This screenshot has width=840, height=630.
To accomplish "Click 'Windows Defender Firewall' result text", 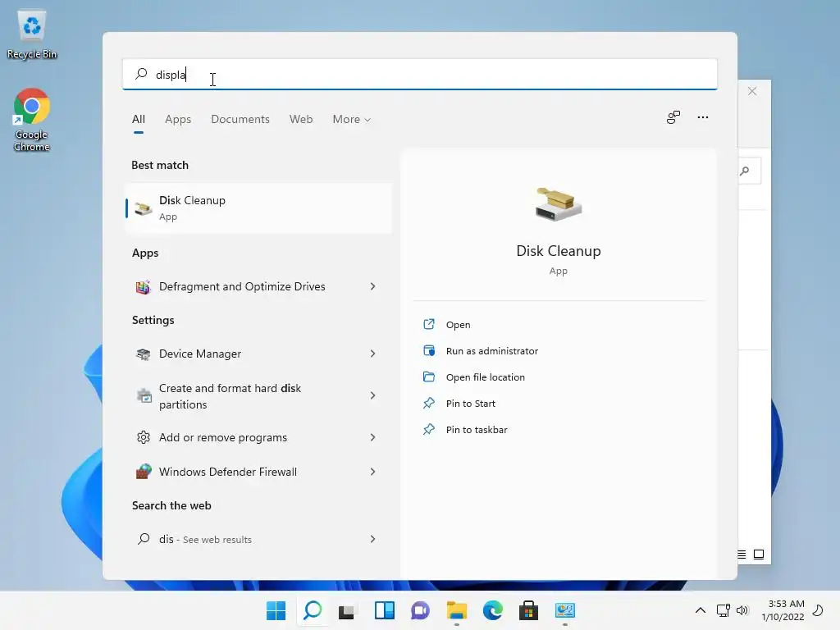I will pos(228,472).
